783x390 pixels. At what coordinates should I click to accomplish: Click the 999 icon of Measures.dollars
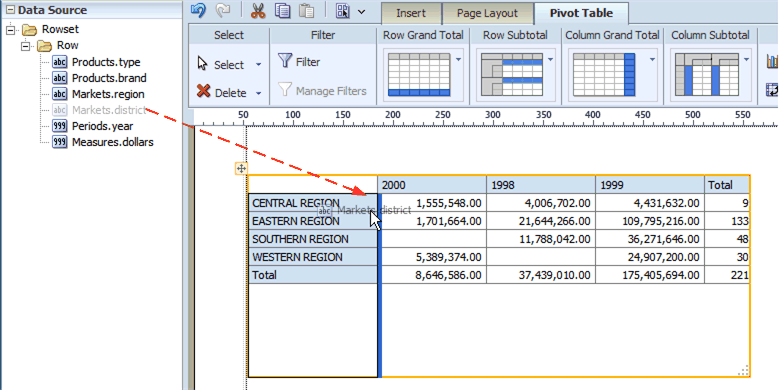pos(59,142)
